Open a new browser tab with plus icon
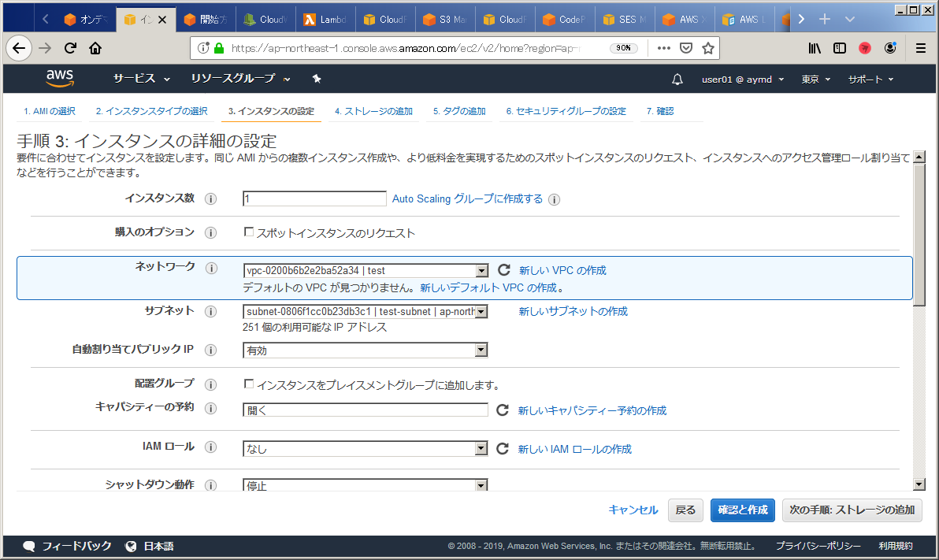Viewport: 939px width, 560px height. pyautogui.click(x=825, y=19)
